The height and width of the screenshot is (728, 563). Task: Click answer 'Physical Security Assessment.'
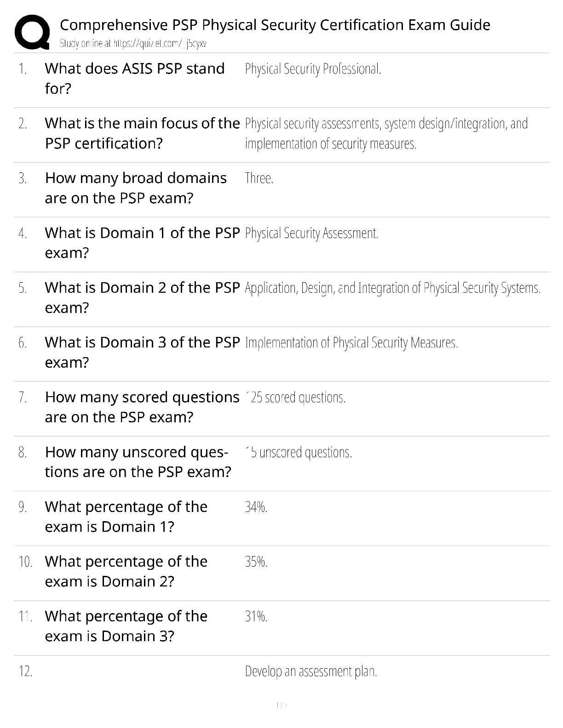pyautogui.click(x=311, y=233)
